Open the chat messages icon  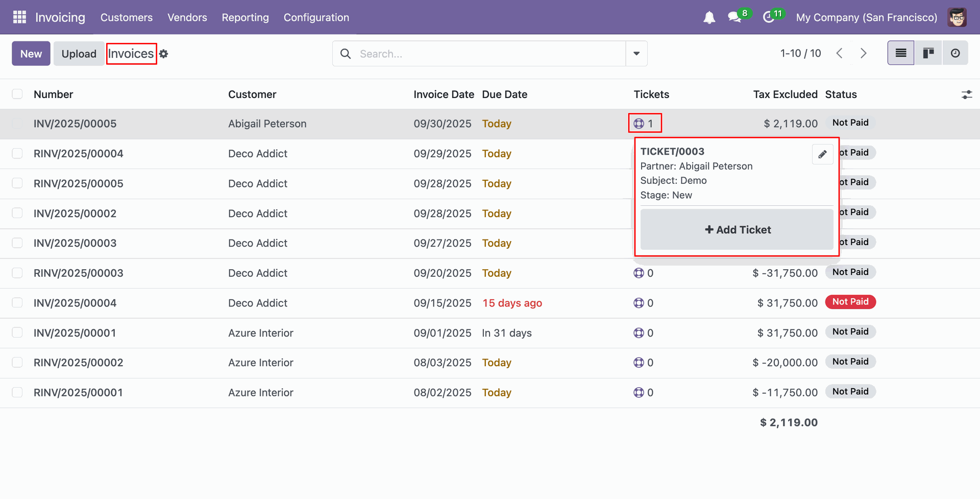[x=734, y=18]
